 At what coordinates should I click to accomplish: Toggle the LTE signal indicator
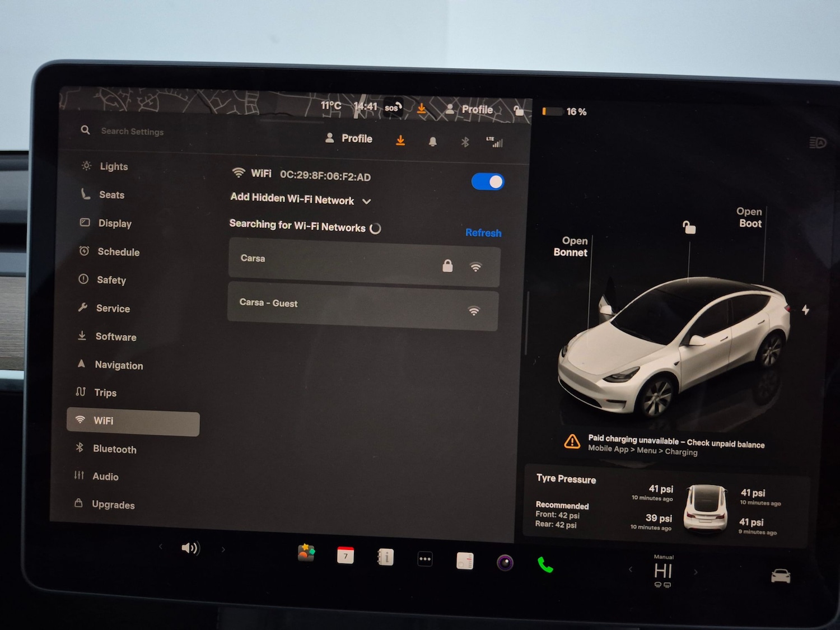(x=496, y=142)
